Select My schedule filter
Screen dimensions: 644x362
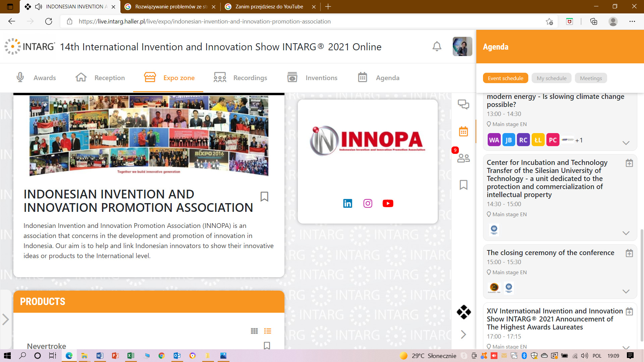point(551,78)
